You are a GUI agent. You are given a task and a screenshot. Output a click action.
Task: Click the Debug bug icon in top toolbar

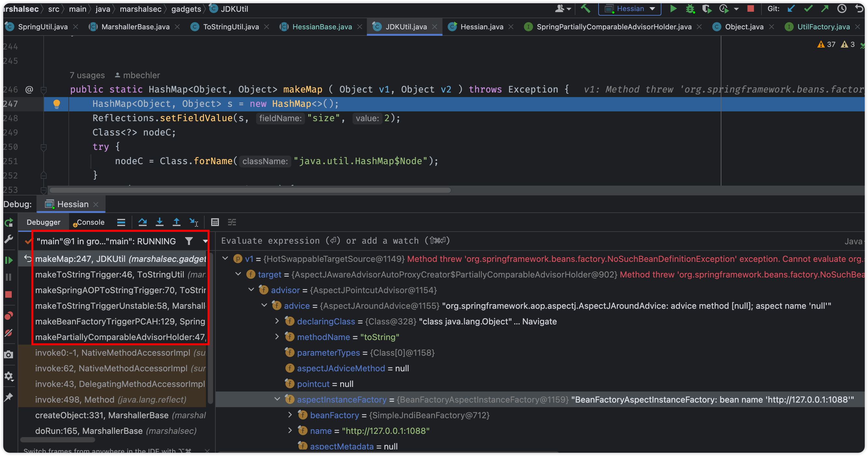coord(690,8)
